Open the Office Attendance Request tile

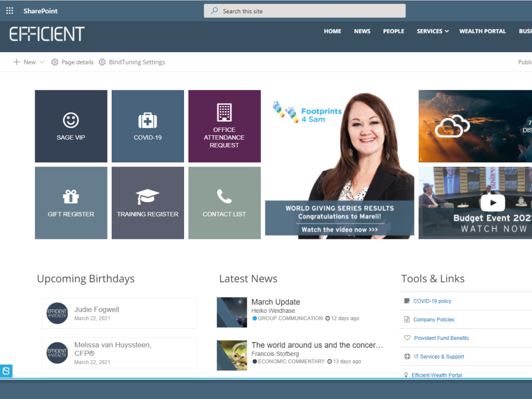(x=224, y=126)
